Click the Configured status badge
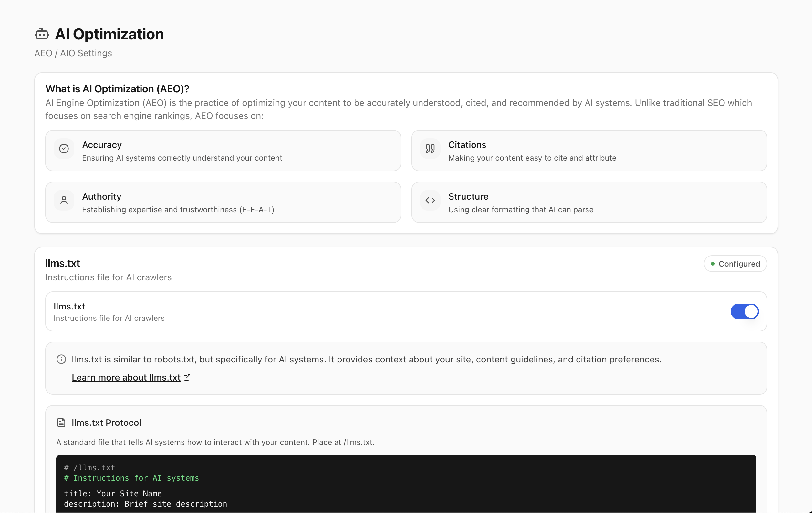The image size is (812, 513). coord(735,264)
